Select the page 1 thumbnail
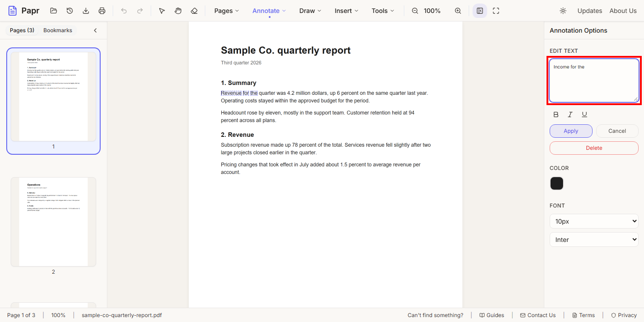Image resolution: width=644 pixels, height=322 pixels. point(53,97)
